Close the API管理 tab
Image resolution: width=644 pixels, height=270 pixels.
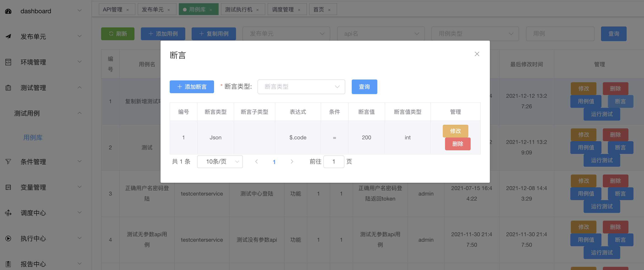[128, 10]
